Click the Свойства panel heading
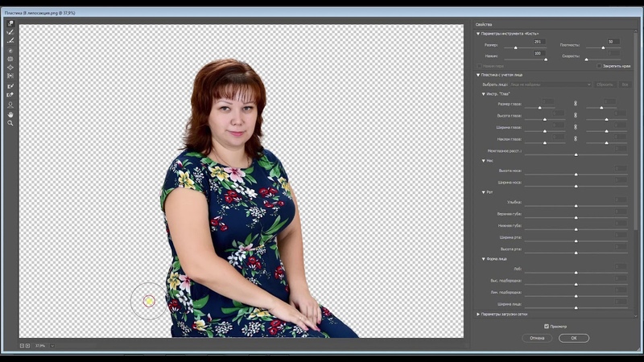 [x=484, y=25]
